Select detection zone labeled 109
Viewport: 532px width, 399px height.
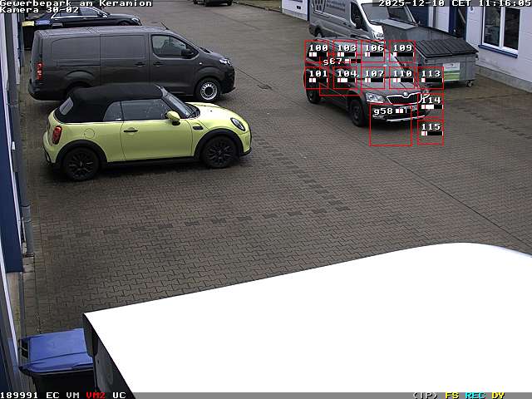pos(403,48)
